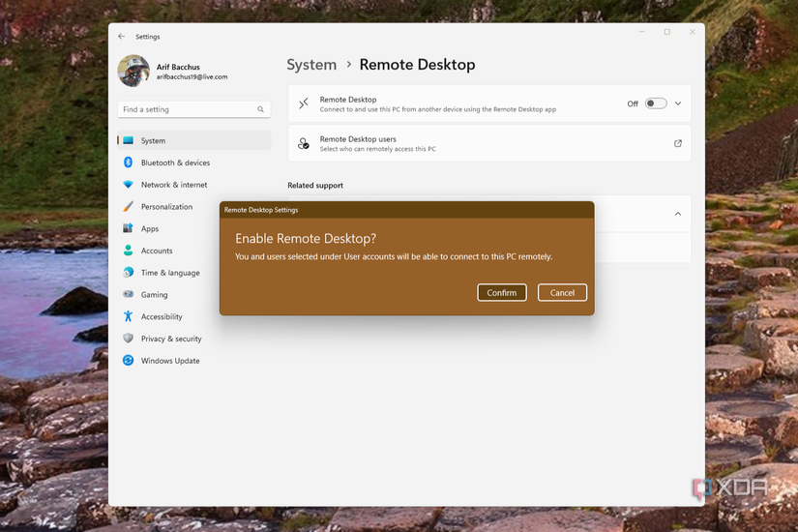This screenshot has width=798, height=532.
Task: Click the back arrow in Settings
Action: 121,37
